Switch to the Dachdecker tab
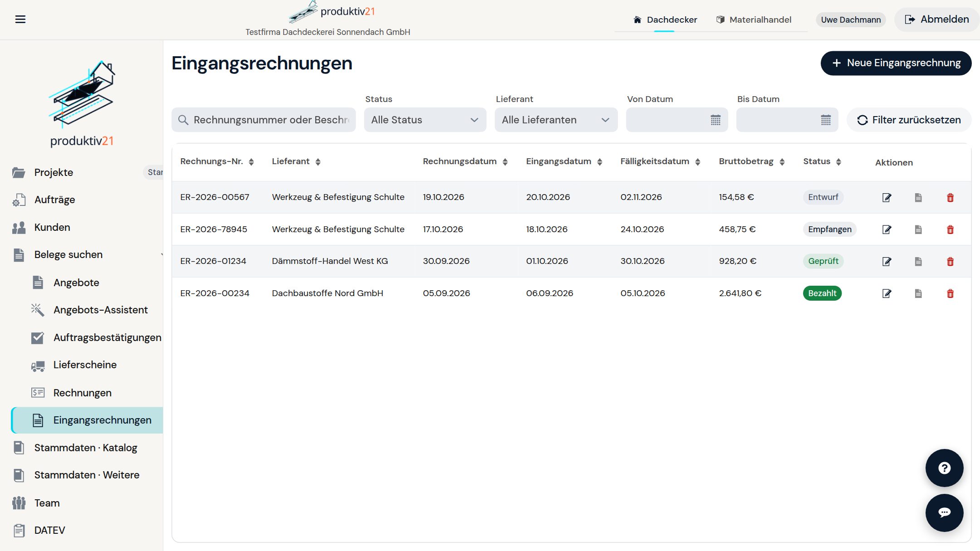 point(665,20)
